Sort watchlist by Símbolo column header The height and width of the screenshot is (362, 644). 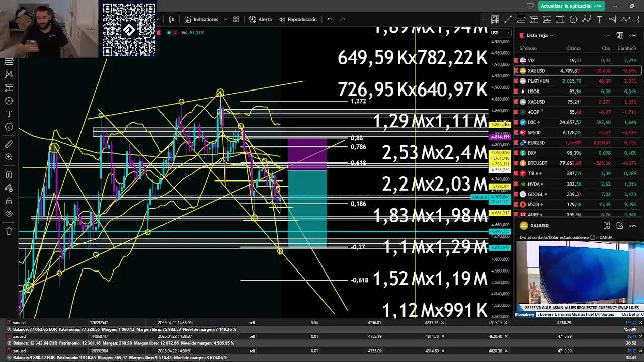click(528, 48)
